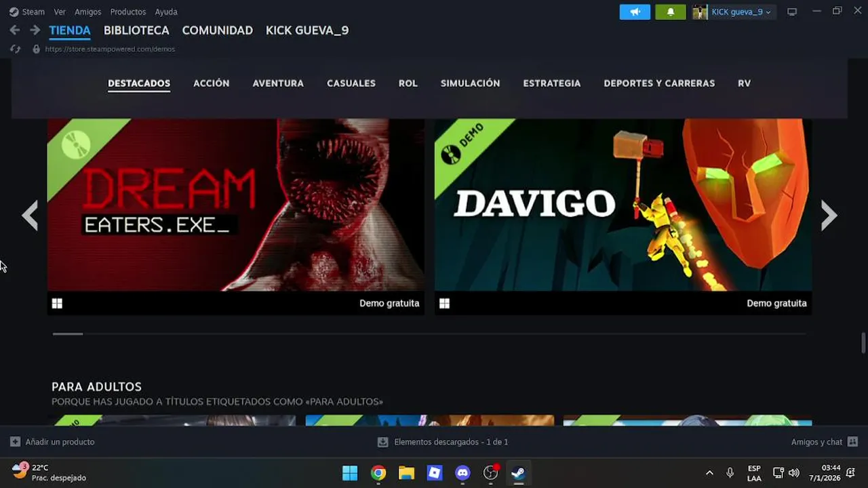Click the carousel page indicator bar
Screen dimensions: 868x488
[x=68, y=333]
